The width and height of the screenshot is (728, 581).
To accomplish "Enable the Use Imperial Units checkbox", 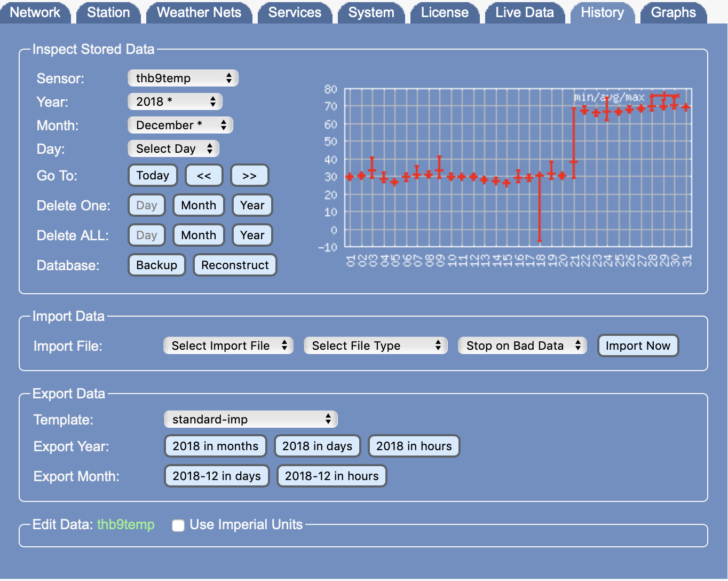I will point(178,525).
